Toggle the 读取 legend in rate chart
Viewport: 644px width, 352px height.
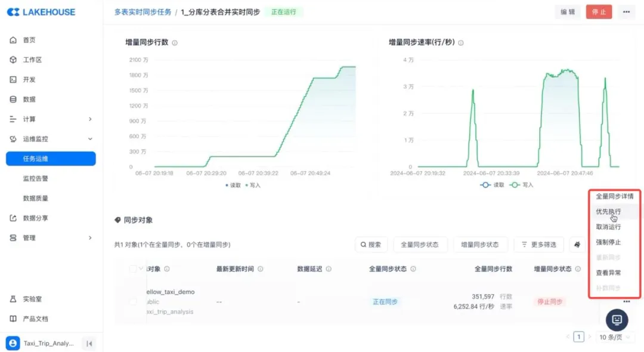492,185
